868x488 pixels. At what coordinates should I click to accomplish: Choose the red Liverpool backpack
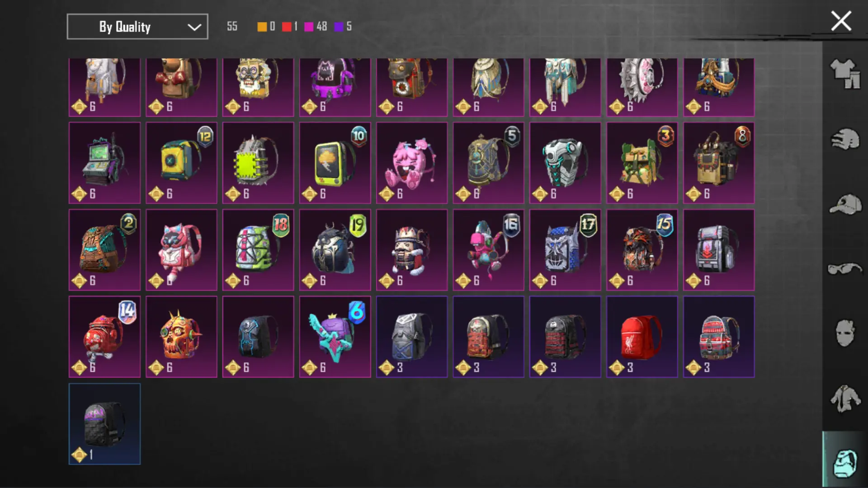point(642,337)
